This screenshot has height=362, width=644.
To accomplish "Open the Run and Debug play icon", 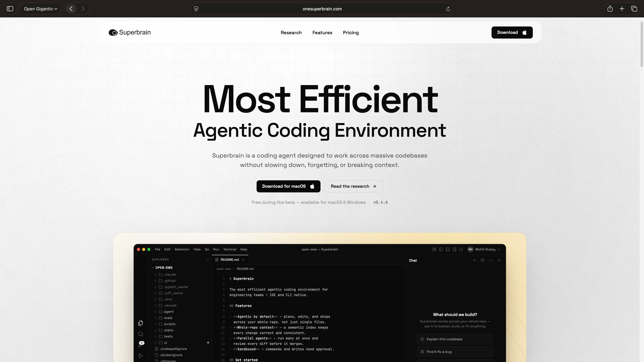I will click(141, 356).
